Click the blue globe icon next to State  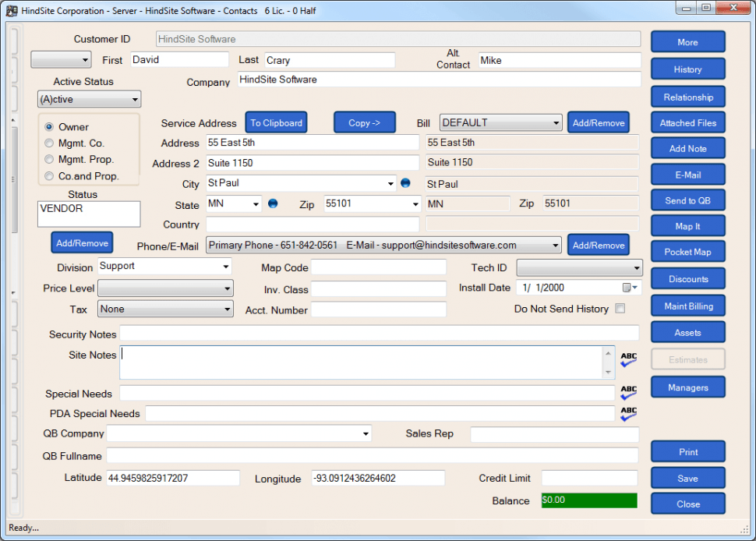(273, 203)
